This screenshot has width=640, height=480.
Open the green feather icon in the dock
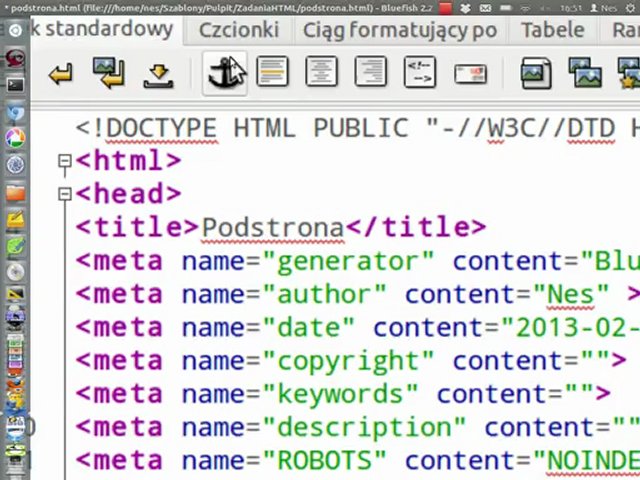pos(16,247)
